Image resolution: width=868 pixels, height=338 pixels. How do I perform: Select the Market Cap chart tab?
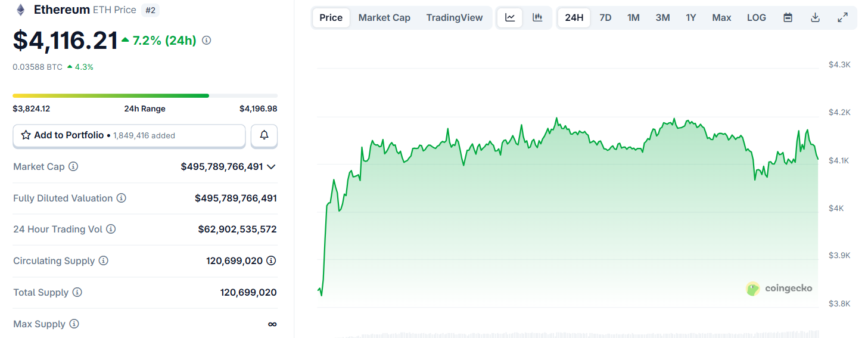[384, 18]
